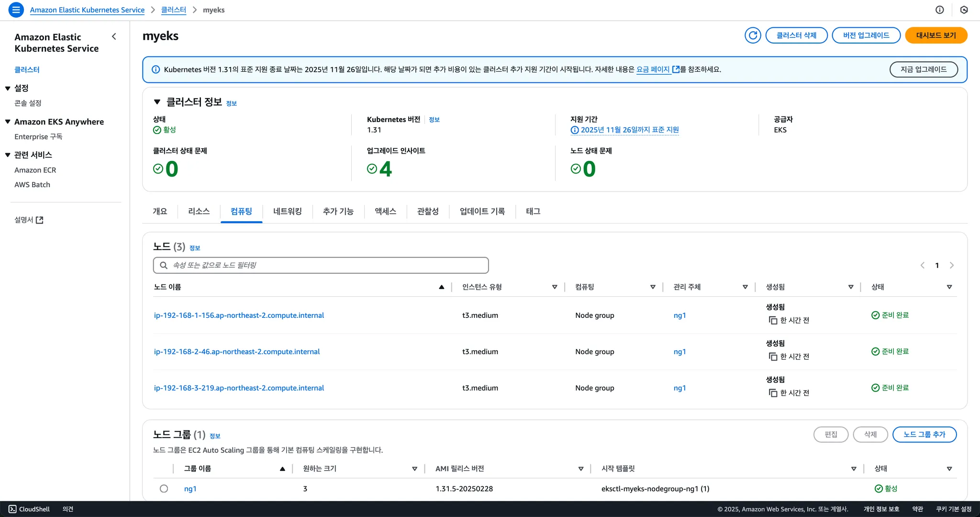Click the refresh cluster icon button
The image size is (980, 517).
(x=753, y=35)
